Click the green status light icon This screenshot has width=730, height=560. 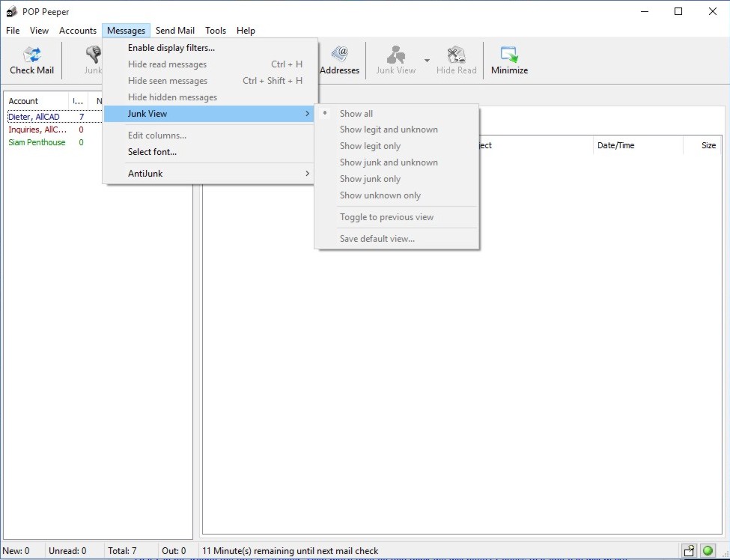click(x=708, y=551)
